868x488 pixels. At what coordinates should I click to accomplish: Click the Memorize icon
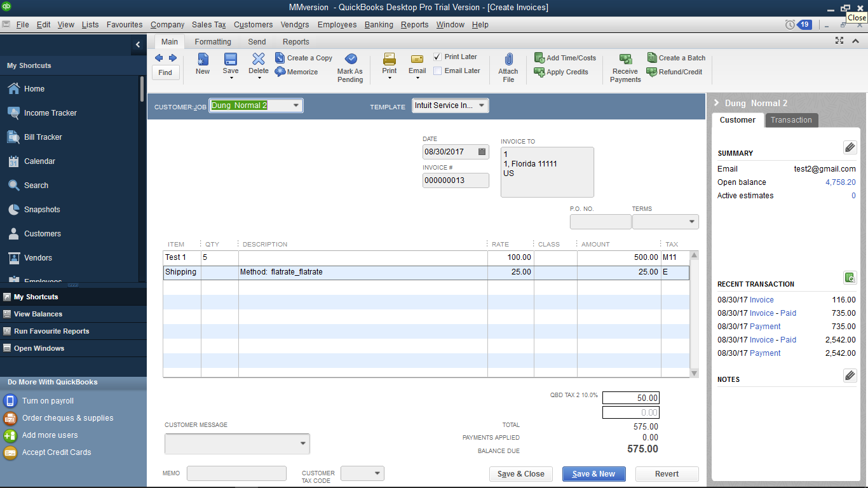(x=280, y=72)
